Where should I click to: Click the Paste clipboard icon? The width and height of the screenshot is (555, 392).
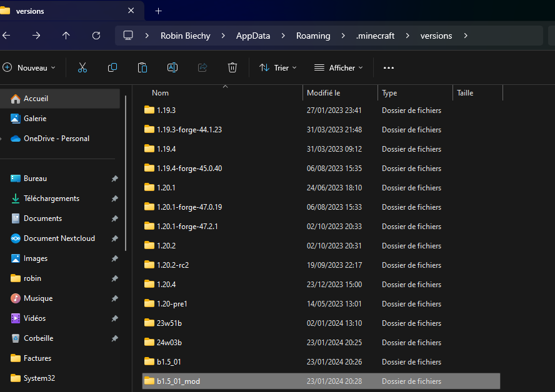pos(142,67)
